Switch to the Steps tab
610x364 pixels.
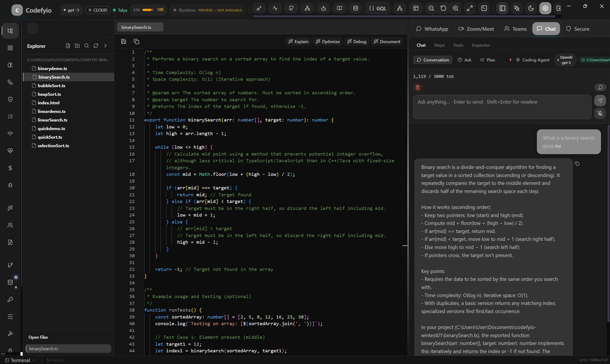tap(439, 45)
